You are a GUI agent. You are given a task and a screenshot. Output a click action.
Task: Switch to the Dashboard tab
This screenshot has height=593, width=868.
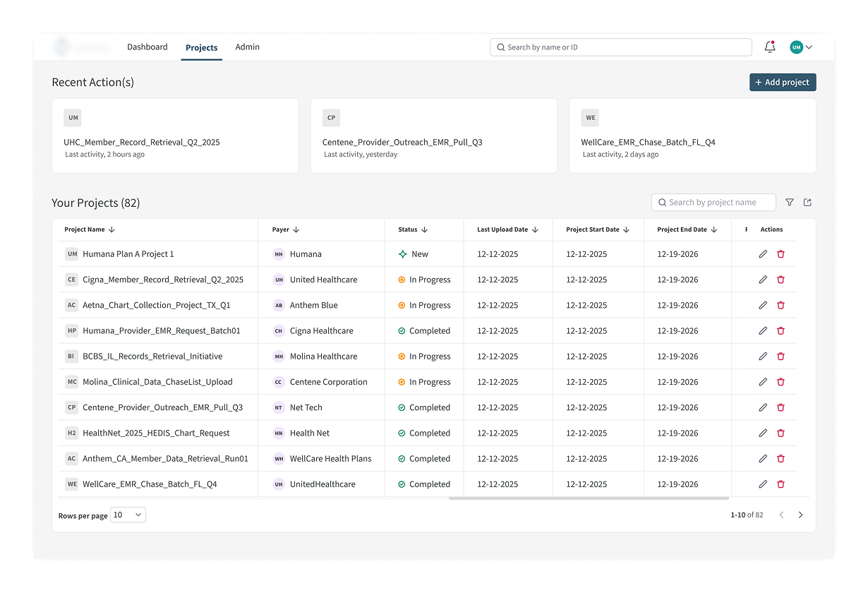(147, 47)
